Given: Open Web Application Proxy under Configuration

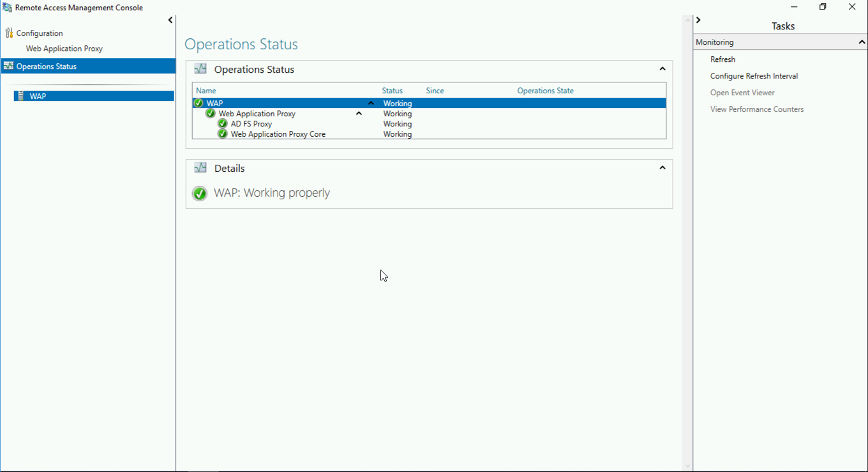Looking at the screenshot, I should tap(64, 49).
